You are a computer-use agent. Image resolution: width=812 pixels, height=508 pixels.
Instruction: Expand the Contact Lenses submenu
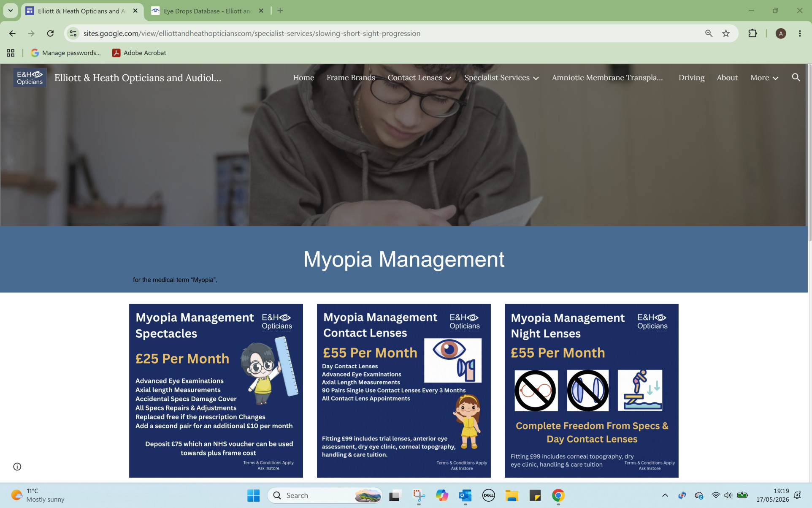coord(448,78)
